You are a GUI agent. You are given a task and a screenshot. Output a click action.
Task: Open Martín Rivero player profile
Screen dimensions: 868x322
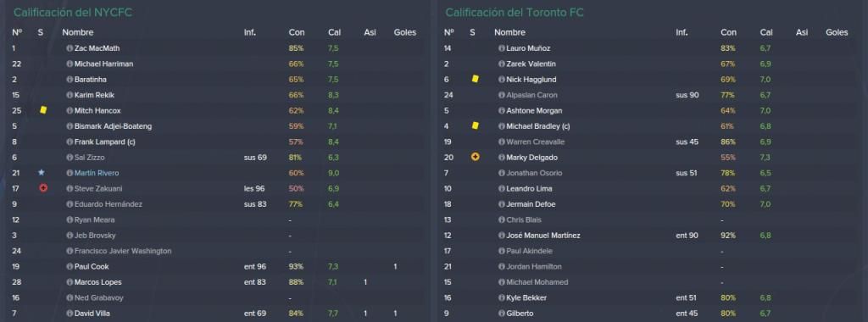click(x=97, y=173)
